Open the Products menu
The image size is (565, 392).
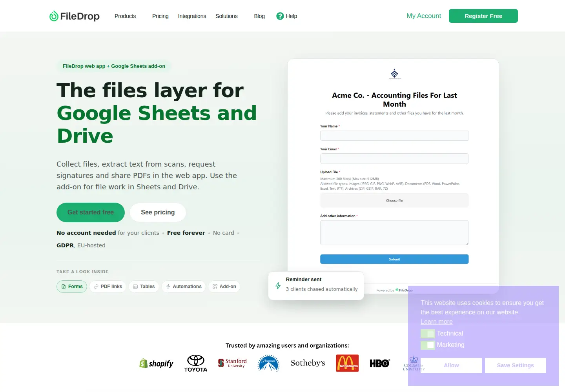pyautogui.click(x=125, y=16)
